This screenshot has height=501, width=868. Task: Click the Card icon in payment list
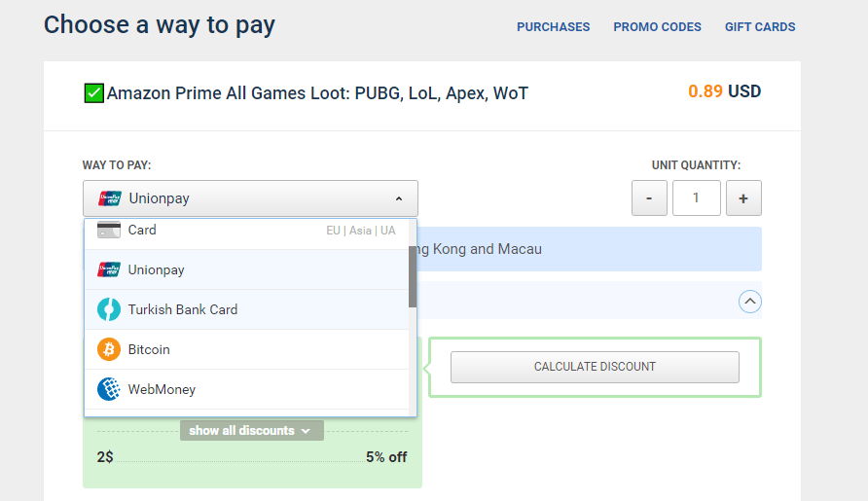pyautogui.click(x=109, y=231)
